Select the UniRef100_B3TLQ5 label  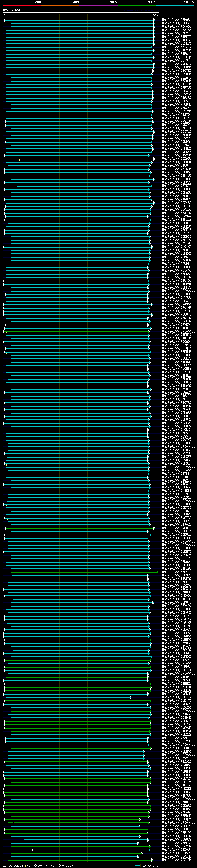pyautogui.click(x=176, y=57)
